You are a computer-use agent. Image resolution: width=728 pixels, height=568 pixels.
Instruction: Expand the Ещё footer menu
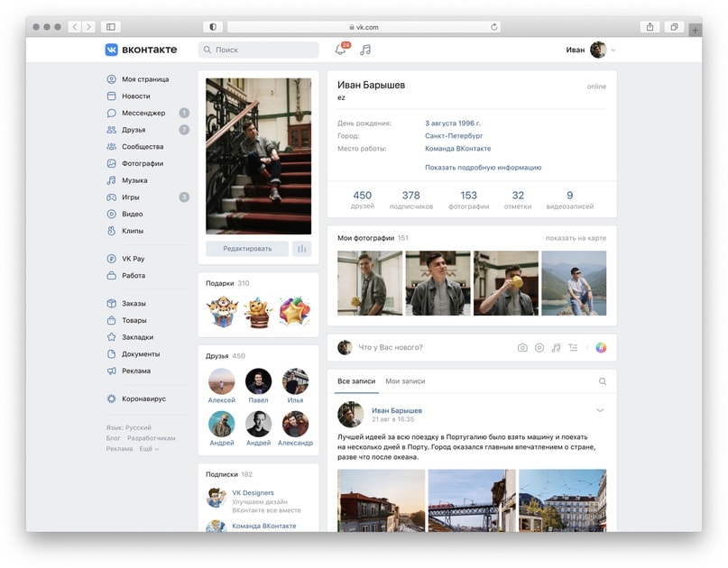click(x=149, y=449)
